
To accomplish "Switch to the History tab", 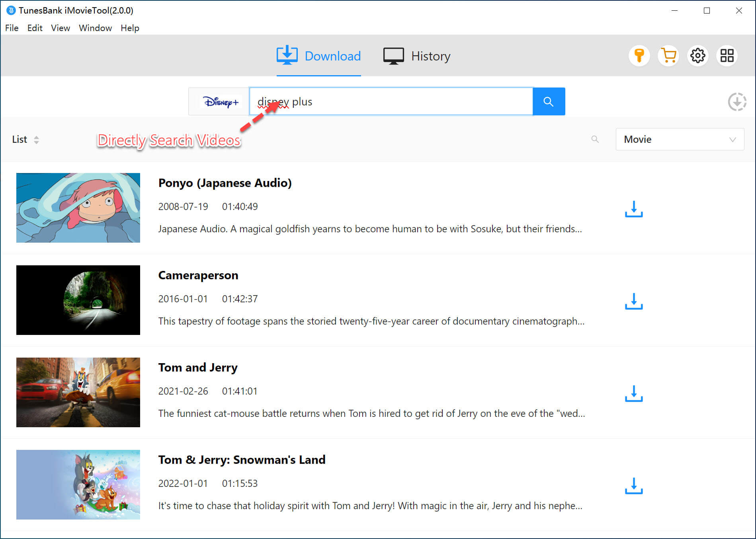I will [x=416, y=56].
